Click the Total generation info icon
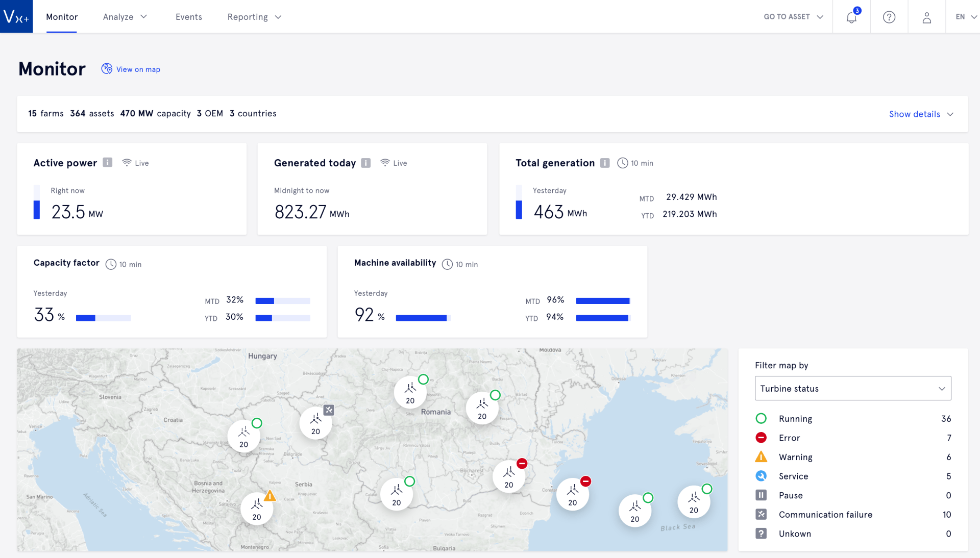This screenshot has height=558, width=980. pyautogui.click(x=605, y=163)
